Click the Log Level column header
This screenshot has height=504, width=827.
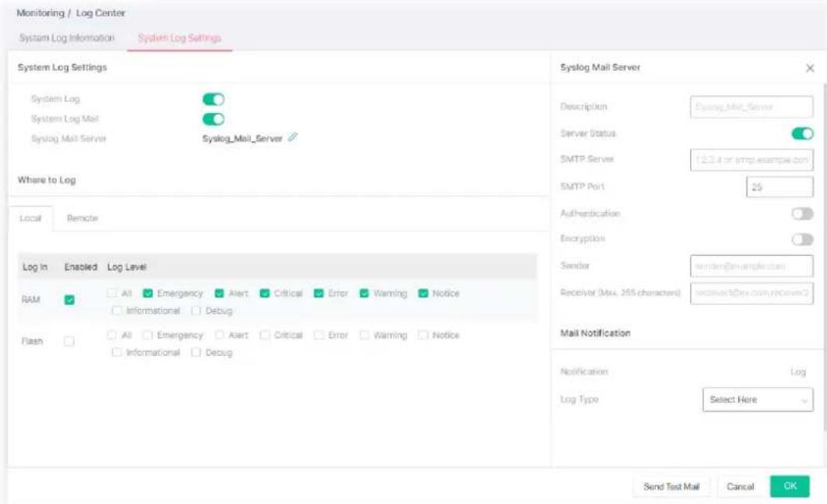click(127, 268)
